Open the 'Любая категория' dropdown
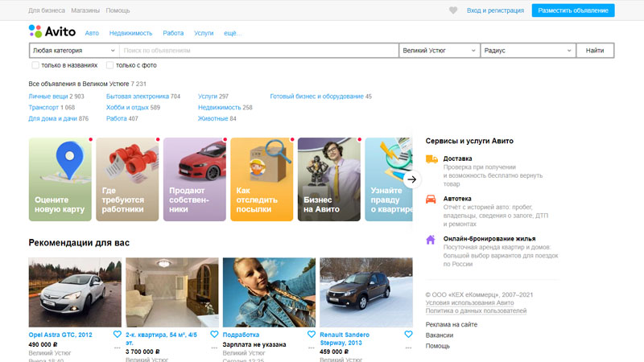The height and width of the screenshot is (362, 644). pyautogui.click(x=74, y=51)
